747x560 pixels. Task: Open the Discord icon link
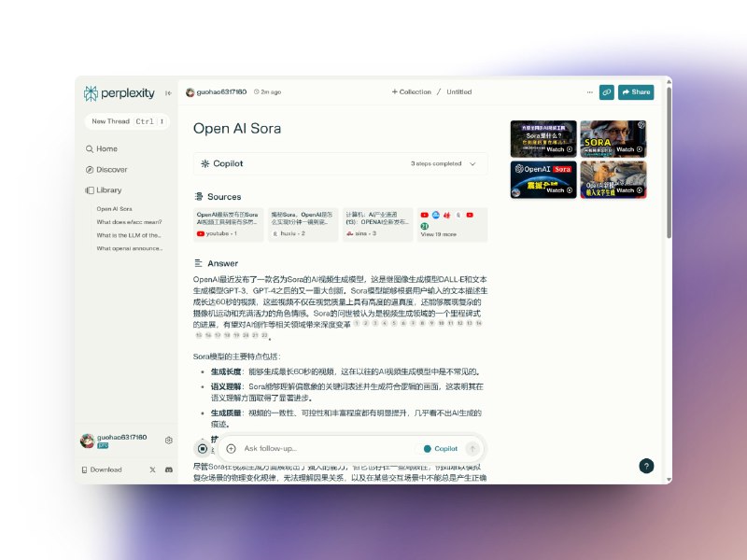pyautogui.click(x=169, y=469)
